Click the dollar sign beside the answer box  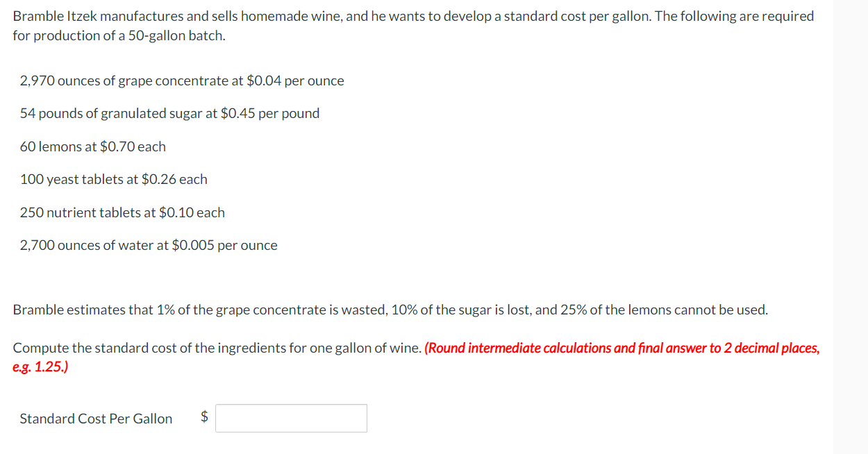[204, 417]
